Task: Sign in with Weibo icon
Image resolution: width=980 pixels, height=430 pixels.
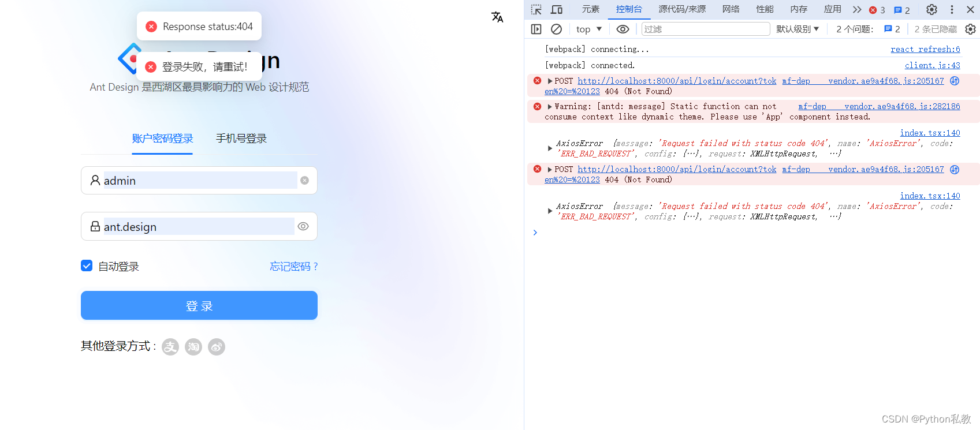Action: pos(217,346)
